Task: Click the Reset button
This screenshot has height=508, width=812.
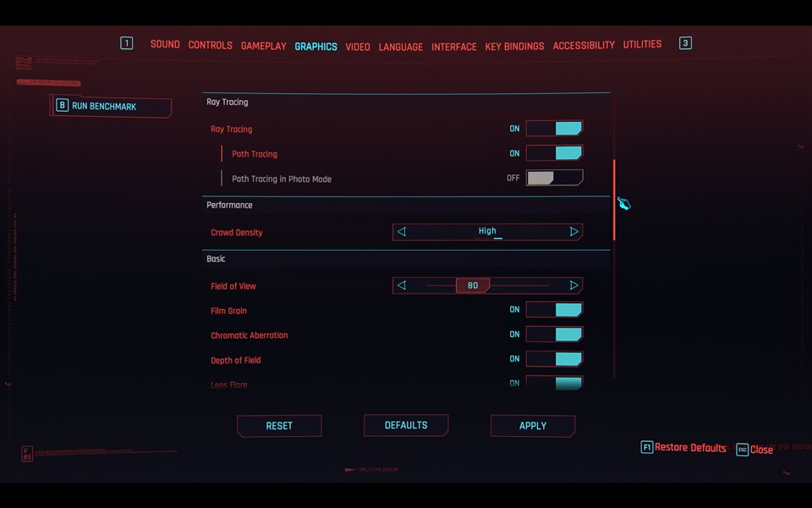Action: tap(279, 426)
